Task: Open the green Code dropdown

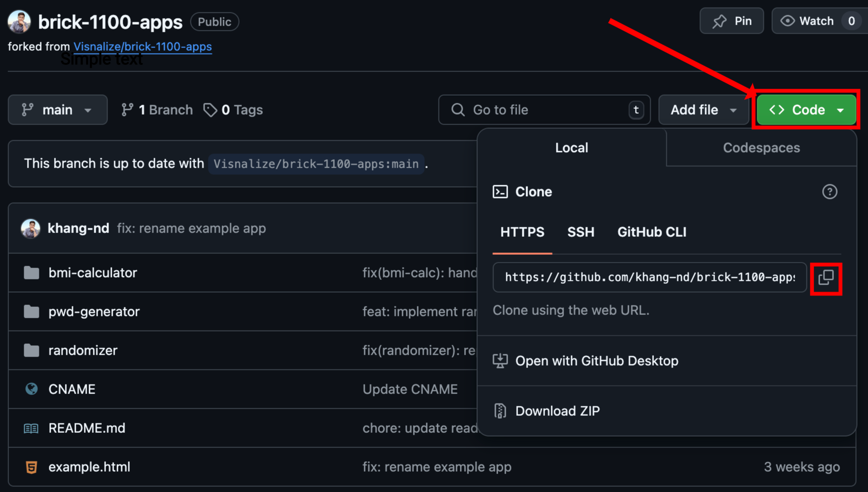Action: point(805,109)
